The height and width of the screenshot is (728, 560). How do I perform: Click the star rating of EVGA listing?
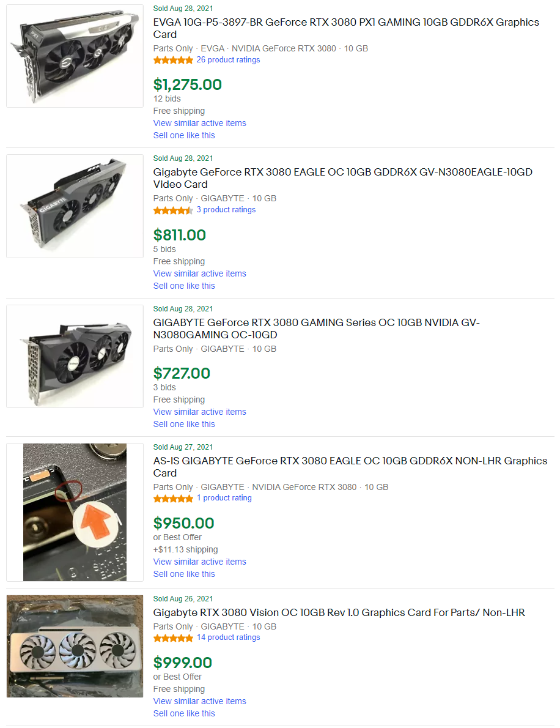pos(173,60)
